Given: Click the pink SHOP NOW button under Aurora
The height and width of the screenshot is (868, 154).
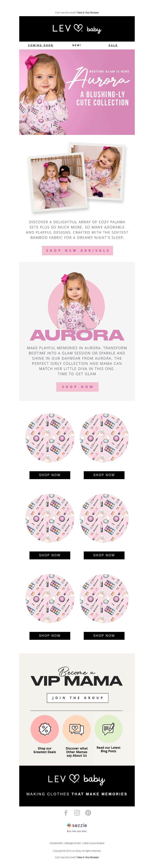Looking at the screenshot, I should [x=77, y=387].
